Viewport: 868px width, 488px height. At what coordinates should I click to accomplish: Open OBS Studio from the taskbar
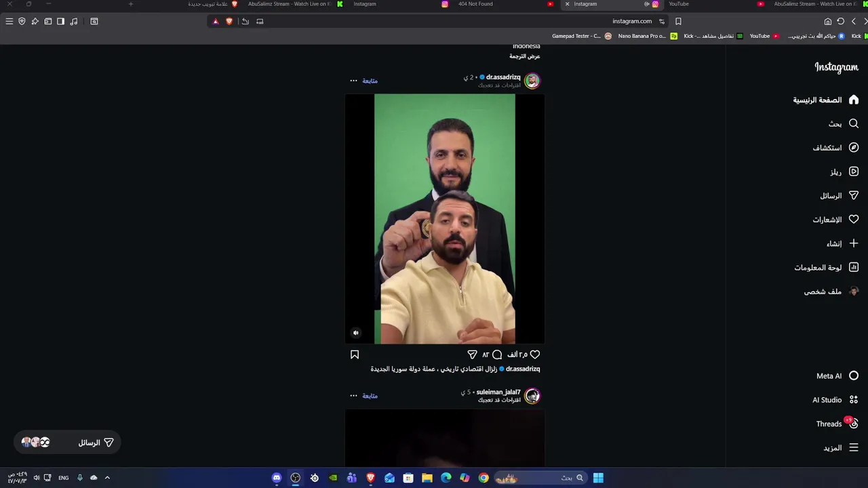pyautogui.click(x=295, y=478)
